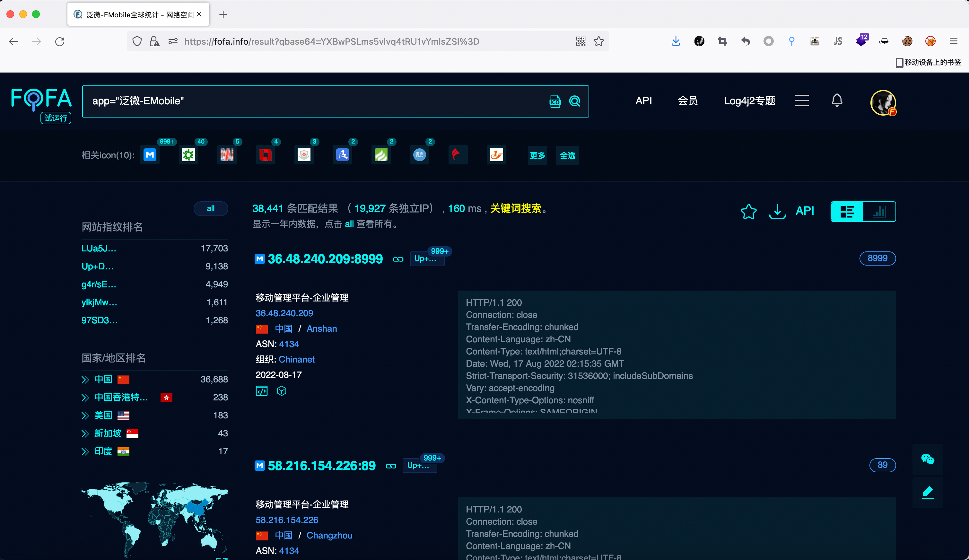Click API in top navigation
969x560 pixels.
coord(643,101)
